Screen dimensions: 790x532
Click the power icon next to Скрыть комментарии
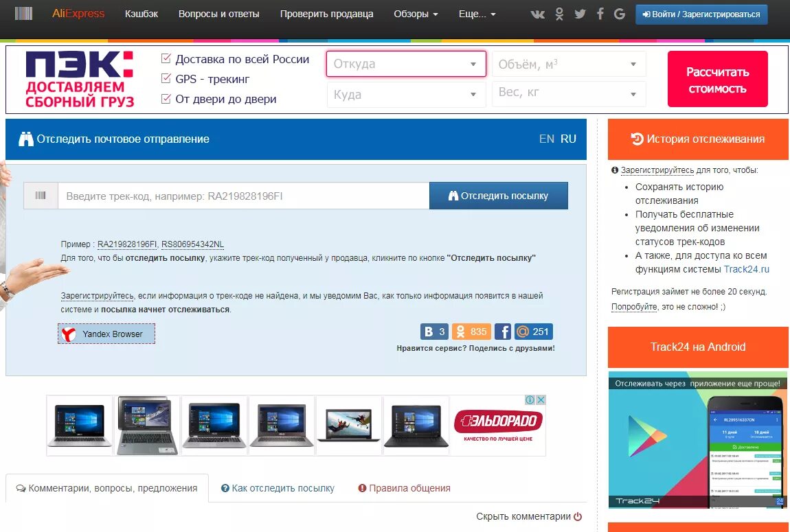(x=578, y=516)
